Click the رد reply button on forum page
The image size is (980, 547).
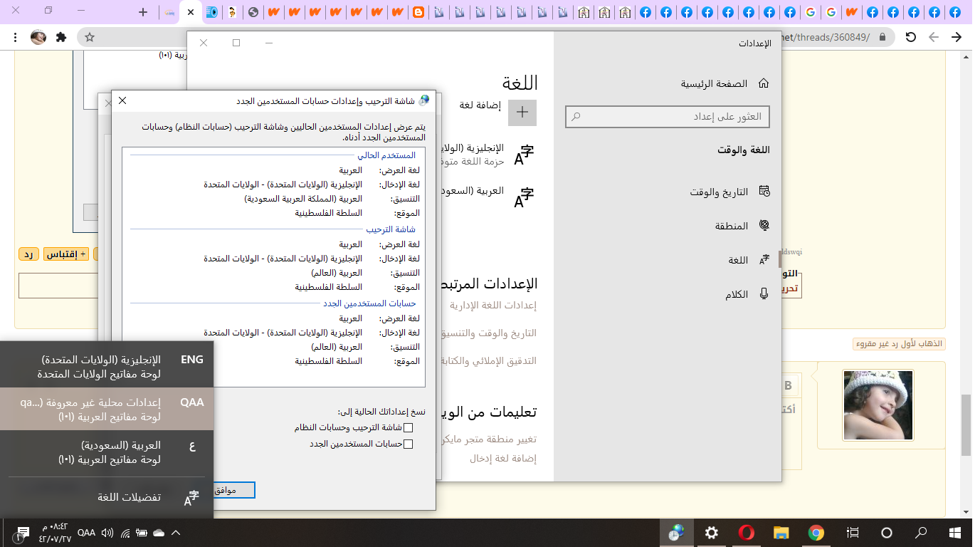click(29, 254)
